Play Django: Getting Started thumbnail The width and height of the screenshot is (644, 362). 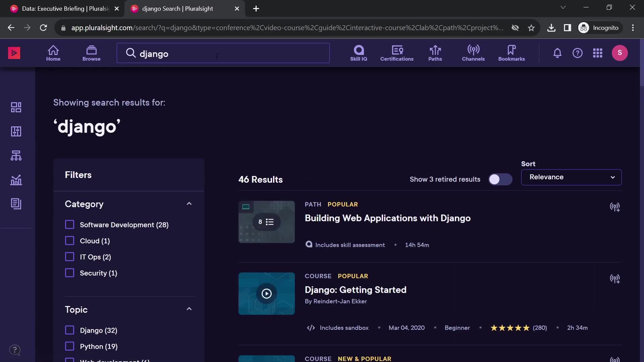[266, 294]
